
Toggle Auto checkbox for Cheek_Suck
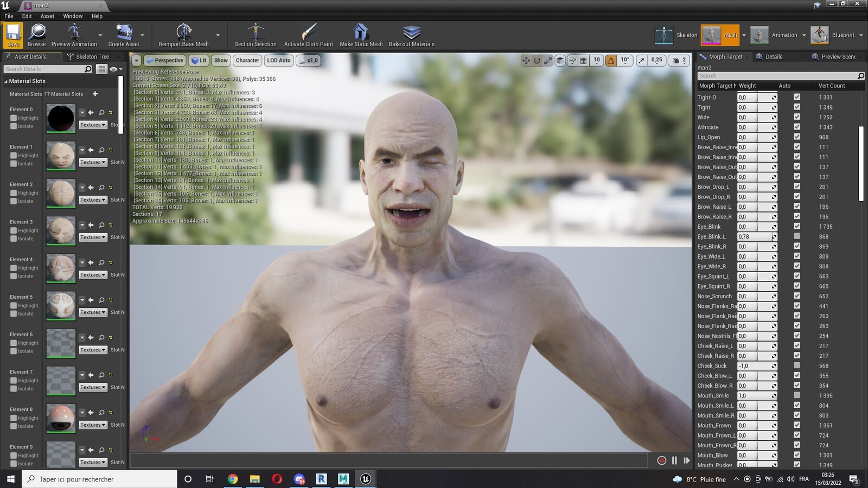click(797, 365)
